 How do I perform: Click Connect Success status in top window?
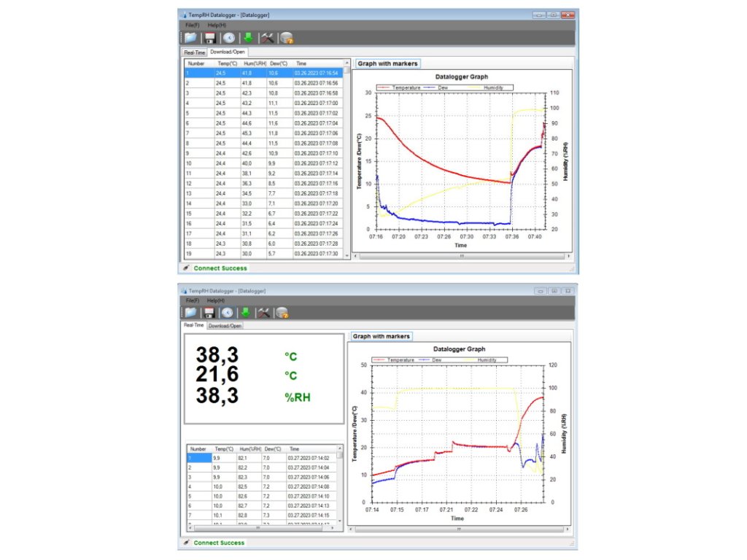point(220,268)
